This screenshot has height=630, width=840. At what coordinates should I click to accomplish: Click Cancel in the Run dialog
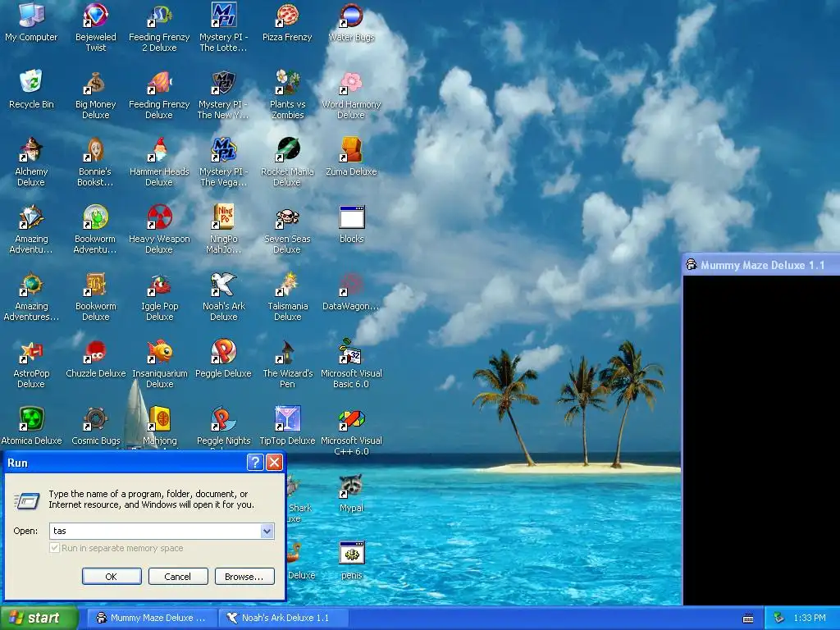pos(178,577)
